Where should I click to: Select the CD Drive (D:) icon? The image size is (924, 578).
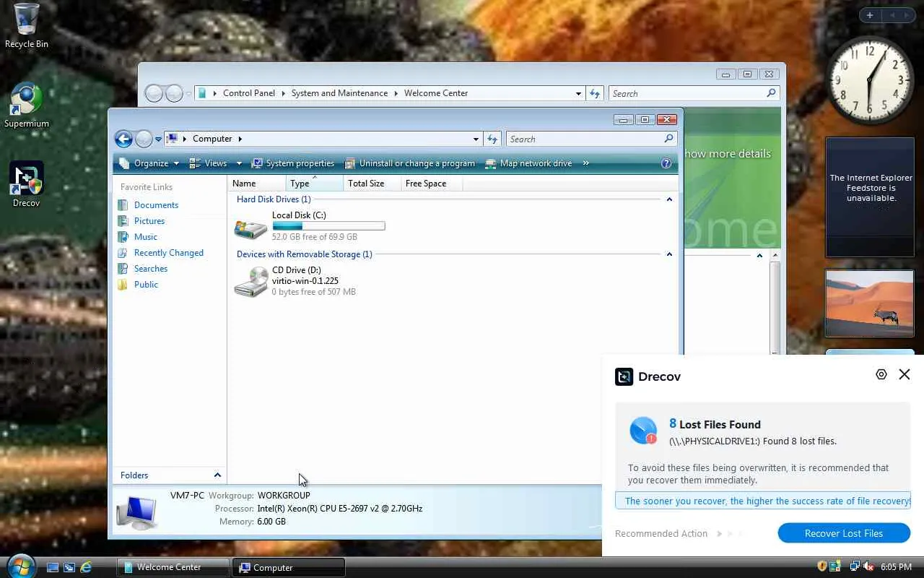[x=251, y=282]
